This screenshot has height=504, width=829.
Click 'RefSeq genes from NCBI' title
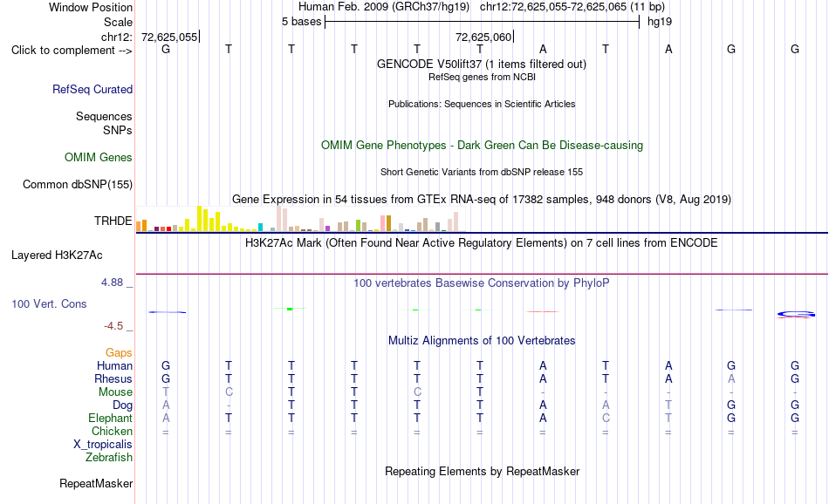tap(482, 77)
